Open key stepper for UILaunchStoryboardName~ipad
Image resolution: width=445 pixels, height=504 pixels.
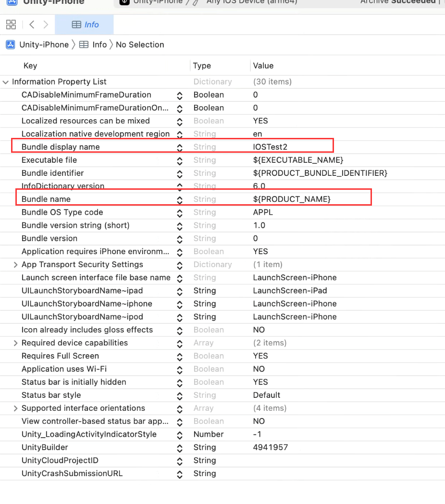180,292
